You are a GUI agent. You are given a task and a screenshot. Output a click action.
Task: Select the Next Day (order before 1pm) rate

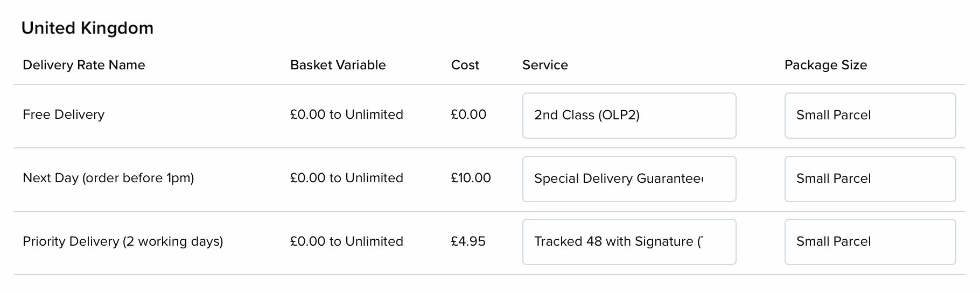point(108,178)
